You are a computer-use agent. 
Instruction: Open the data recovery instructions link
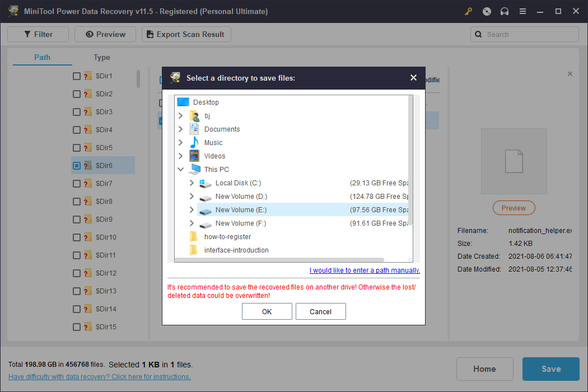pos(99,377)
